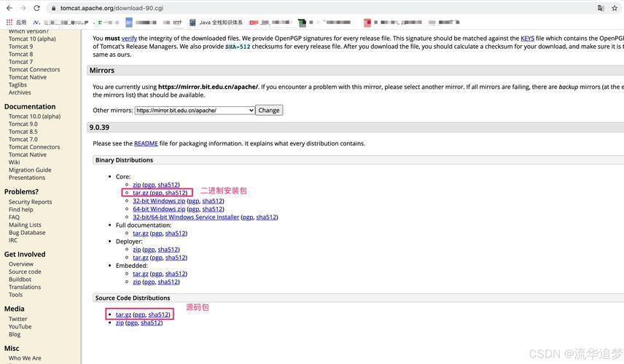Download the Deployer zip
This screenshot has height=364, width=624.
136,250
